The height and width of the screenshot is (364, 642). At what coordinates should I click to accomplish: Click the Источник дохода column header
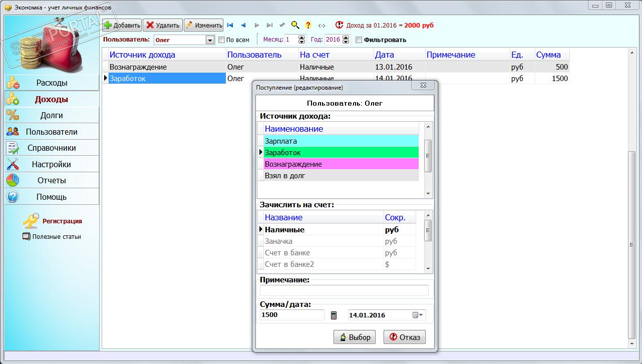[167, 55]
